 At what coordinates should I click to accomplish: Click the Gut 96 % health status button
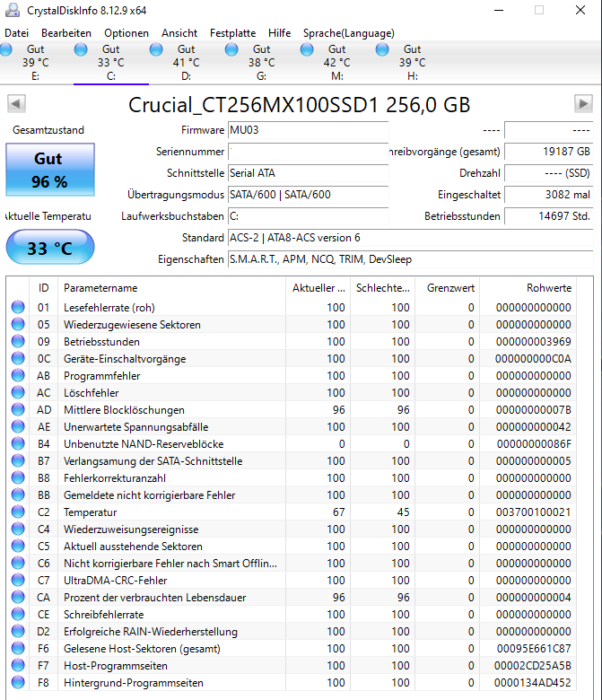[50, 170]
